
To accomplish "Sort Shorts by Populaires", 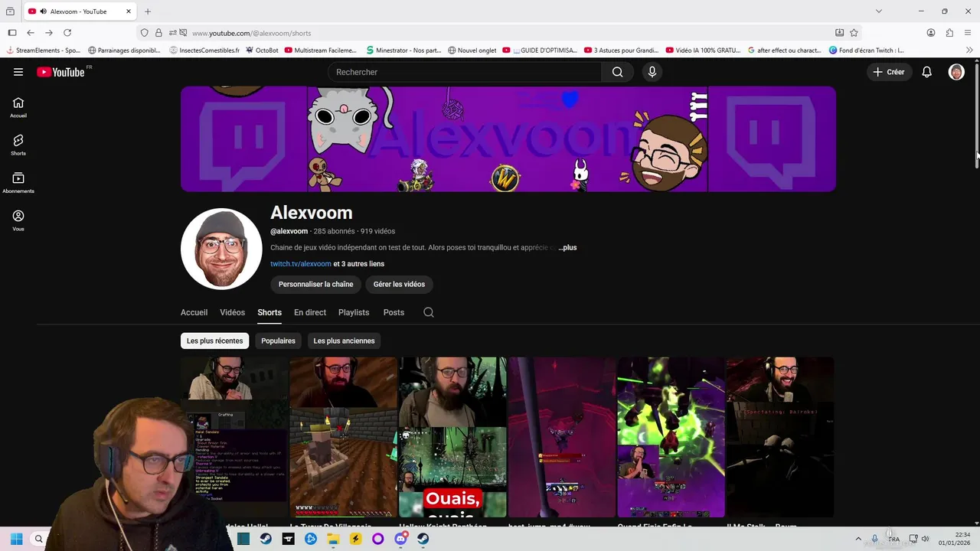I will click(278, 341).
